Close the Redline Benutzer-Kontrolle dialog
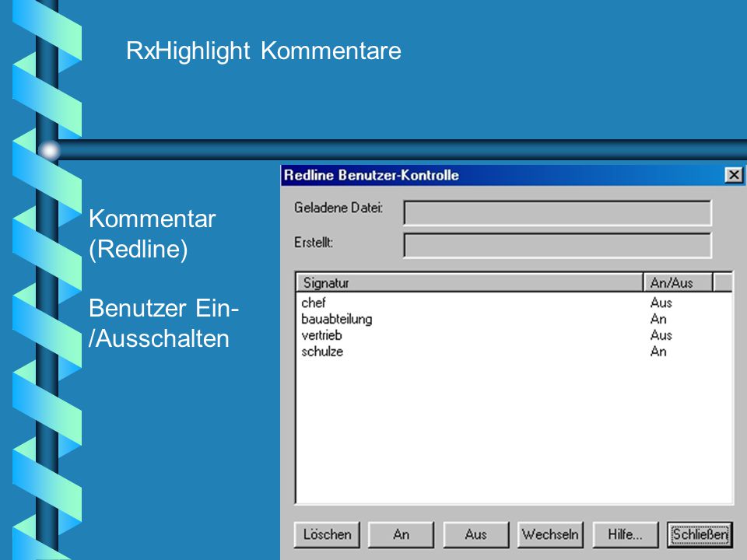This screenshot has width=747, height=560. (734, 175)
